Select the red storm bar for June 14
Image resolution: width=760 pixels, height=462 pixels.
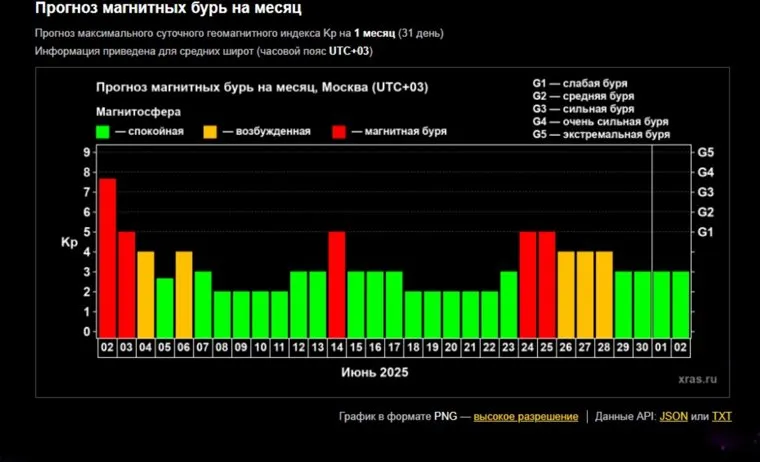[x=337, y=284]
